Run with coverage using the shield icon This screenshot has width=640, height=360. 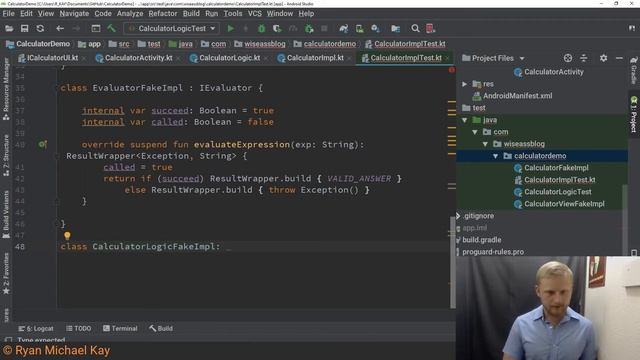tap(277, 29)
